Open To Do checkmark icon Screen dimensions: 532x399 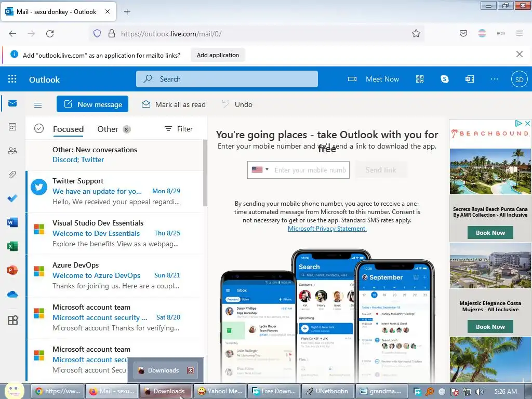click(12, 198)
